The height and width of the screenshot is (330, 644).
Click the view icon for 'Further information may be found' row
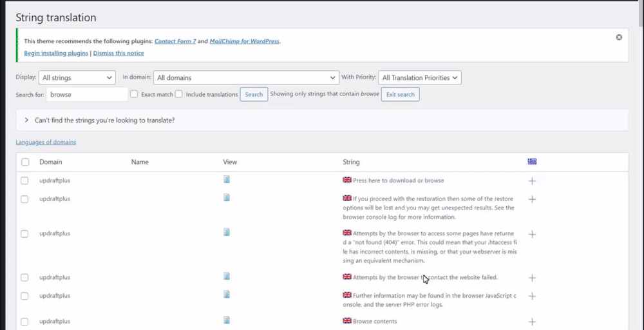pos(227,294)
